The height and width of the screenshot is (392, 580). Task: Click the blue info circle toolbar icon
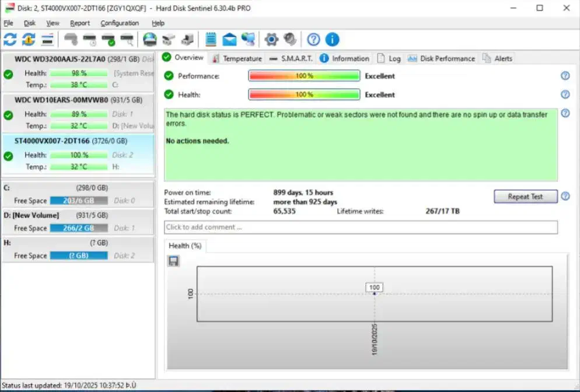coord(332,40)
